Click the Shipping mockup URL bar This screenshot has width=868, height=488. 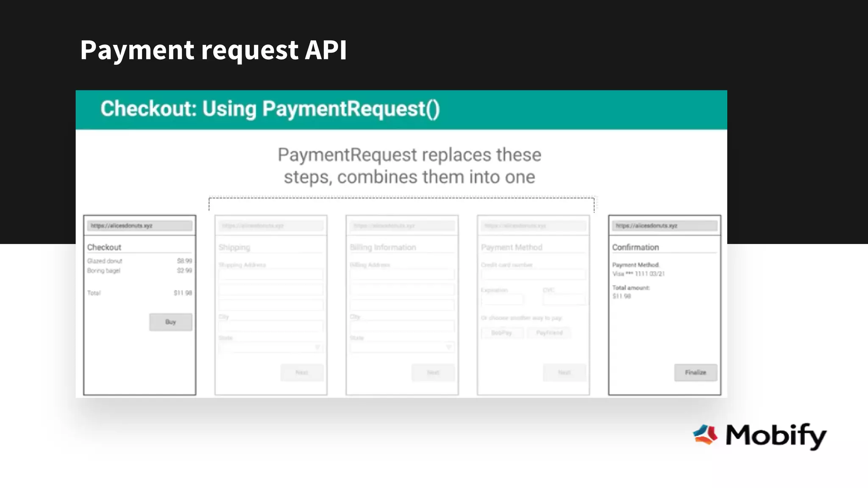coord(271,226)
